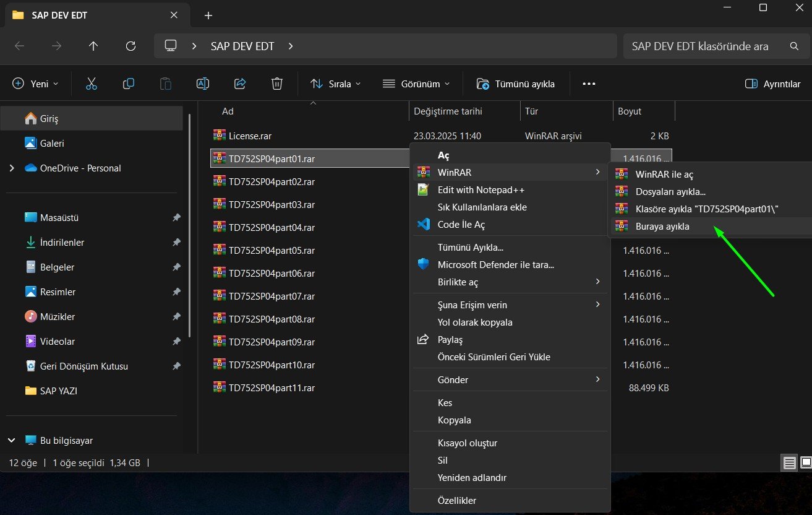Click the Cut scissors icon in toolbar
This screenshot has width=812, height=515.
pos(92,84)
